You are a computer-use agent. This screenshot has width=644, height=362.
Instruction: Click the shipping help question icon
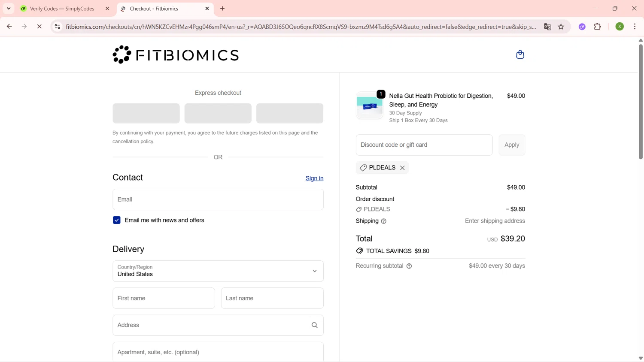(384, 221)
